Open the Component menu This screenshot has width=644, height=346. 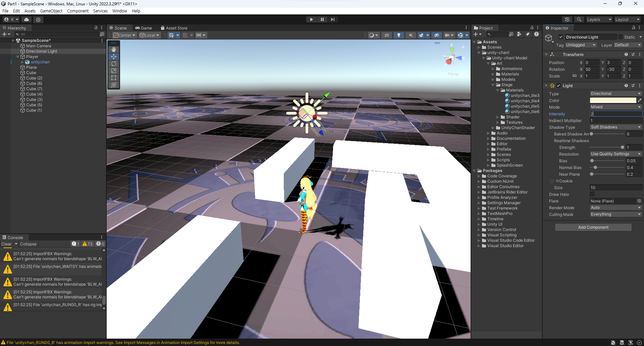point(78,11)
